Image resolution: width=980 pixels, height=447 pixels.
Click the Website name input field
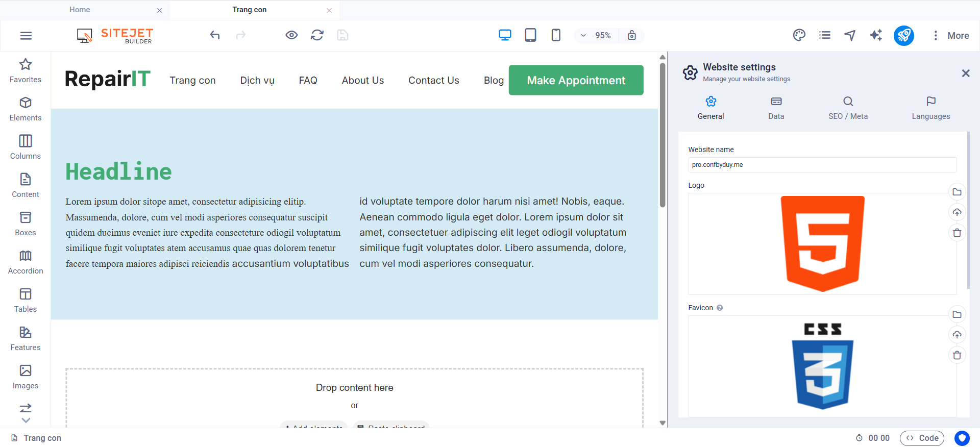822,165
